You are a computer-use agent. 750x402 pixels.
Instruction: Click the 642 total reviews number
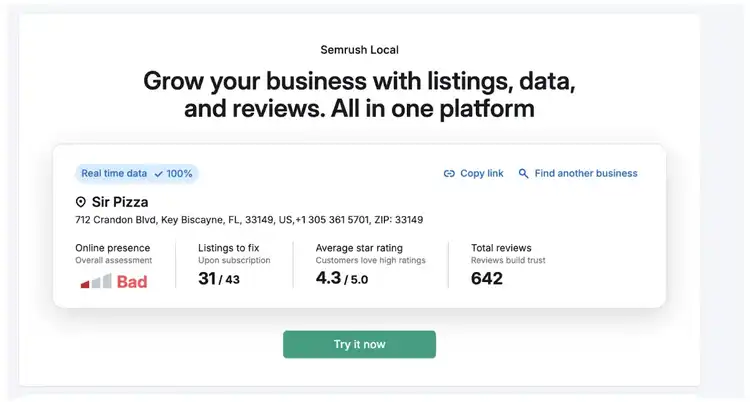486,279
